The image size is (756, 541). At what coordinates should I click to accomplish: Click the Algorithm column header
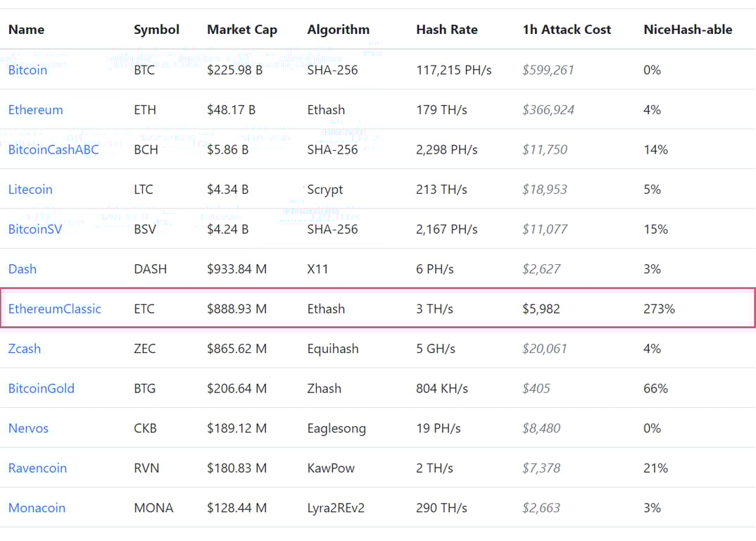[338, 30]
